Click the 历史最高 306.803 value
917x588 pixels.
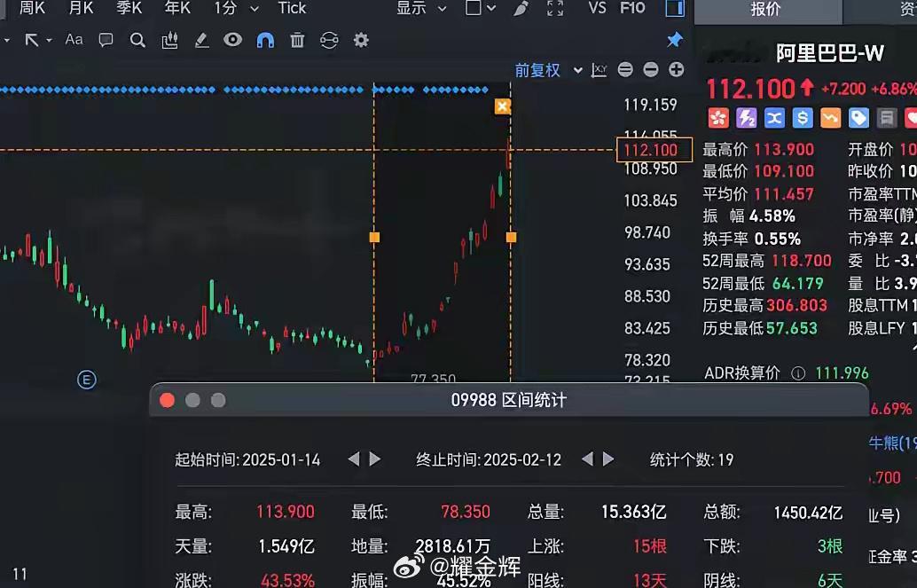[797, 305]
